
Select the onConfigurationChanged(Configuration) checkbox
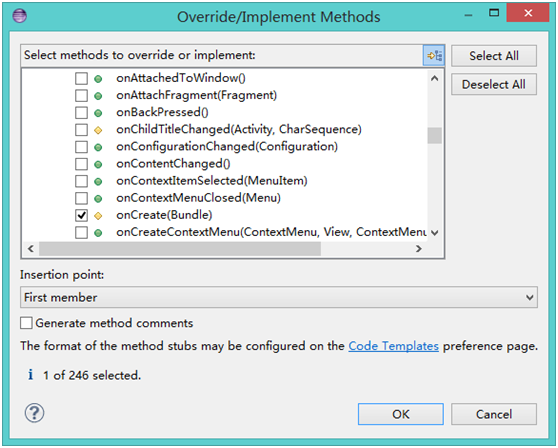point(81,147)
